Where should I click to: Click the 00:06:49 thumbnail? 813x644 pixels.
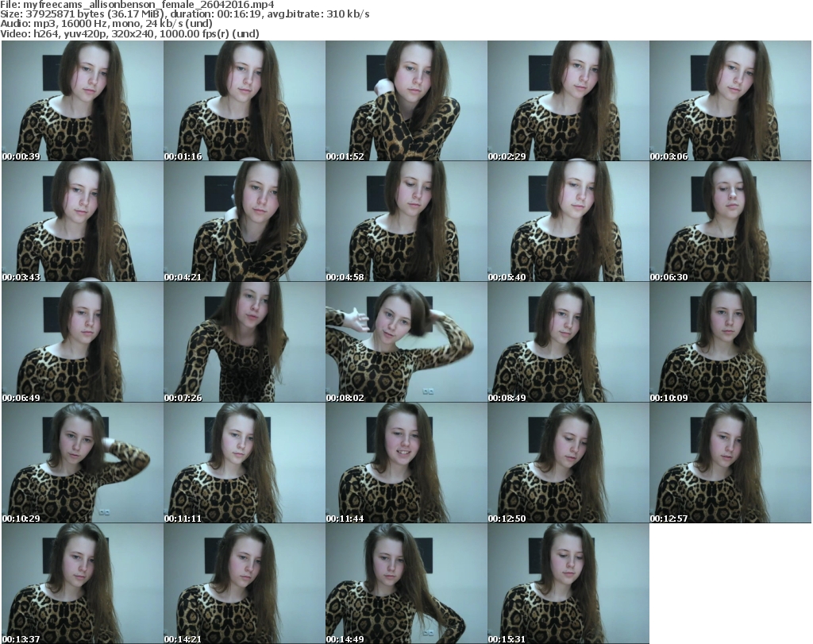pos(83,342)
